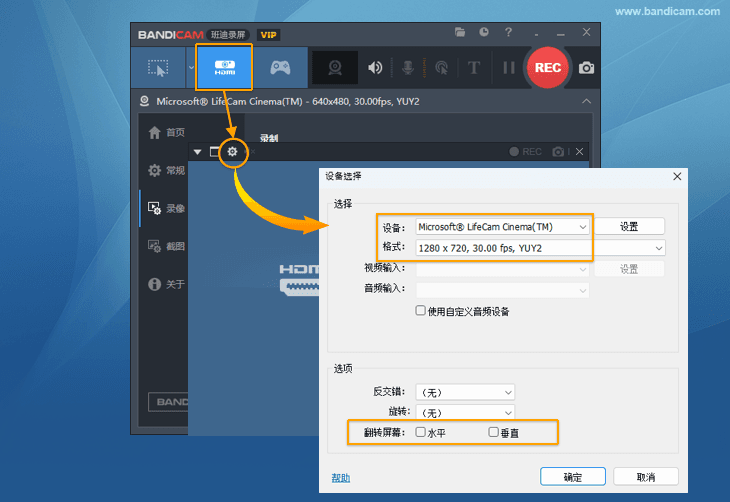Viewport: 730px width, 502px height.
Task: Open the Device (设备) dropdown
Action: [x=502, y=227]
